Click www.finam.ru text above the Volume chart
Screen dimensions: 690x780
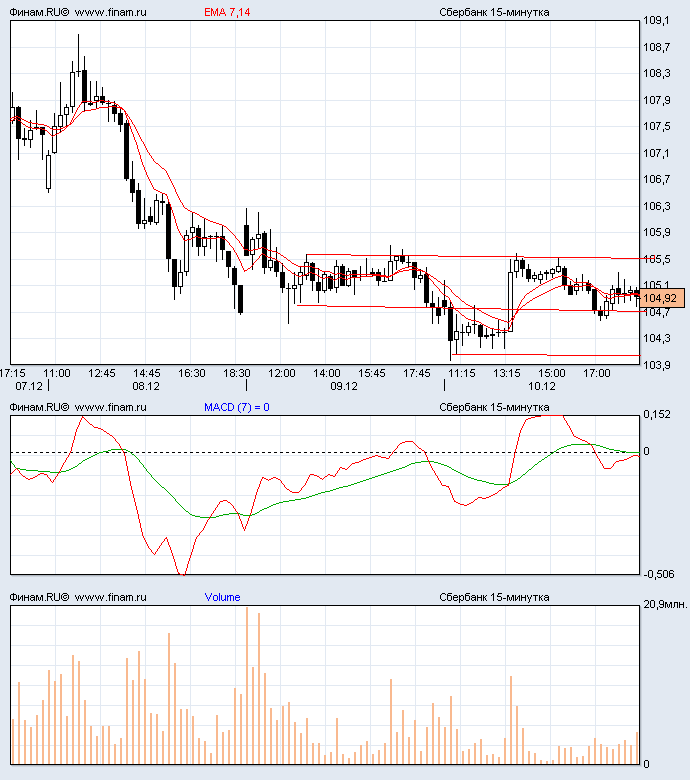(110, 597)
